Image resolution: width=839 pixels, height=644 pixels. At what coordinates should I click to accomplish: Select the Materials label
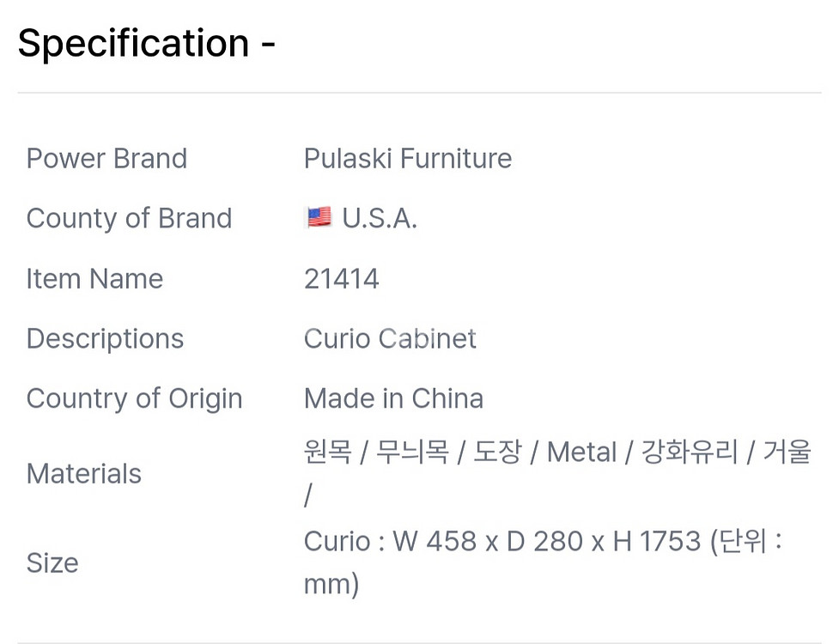(84, 474)
